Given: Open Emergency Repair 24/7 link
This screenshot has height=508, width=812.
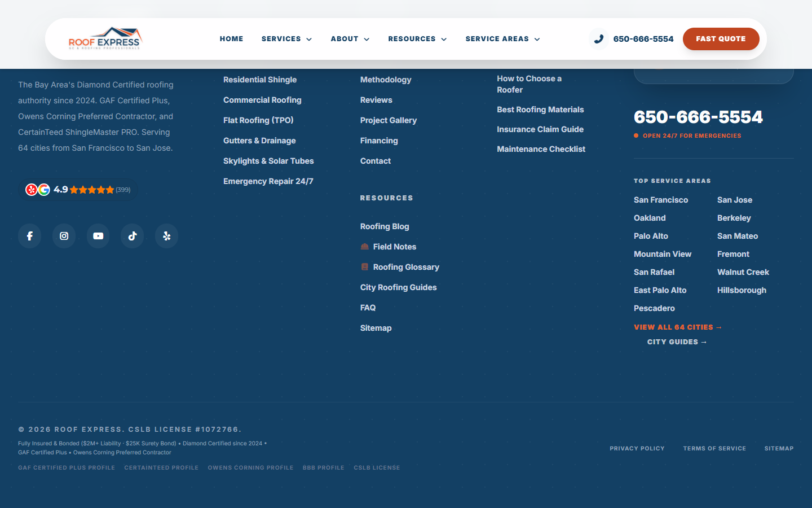Looking at the screenshot, I should (x=268, y=181).
